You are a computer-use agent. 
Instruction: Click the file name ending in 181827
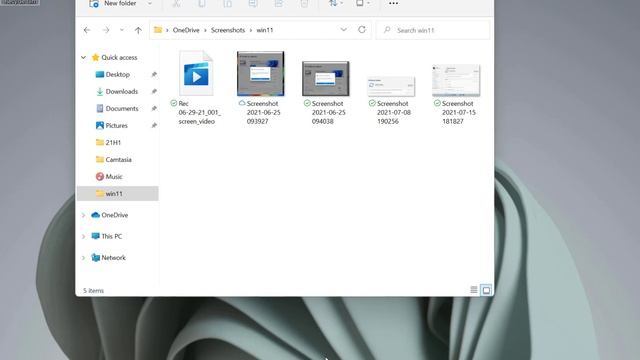click(x=459, y=113)
